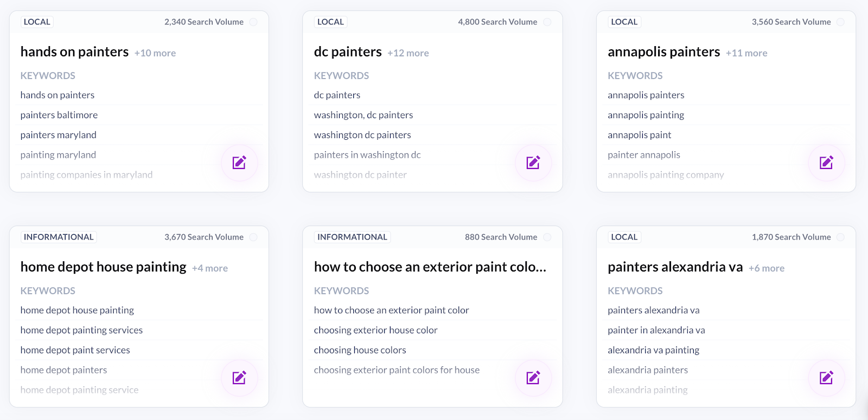This screenshot has width=868, height=420.
Task: Select the home depot house painting card
Action: 253,237
